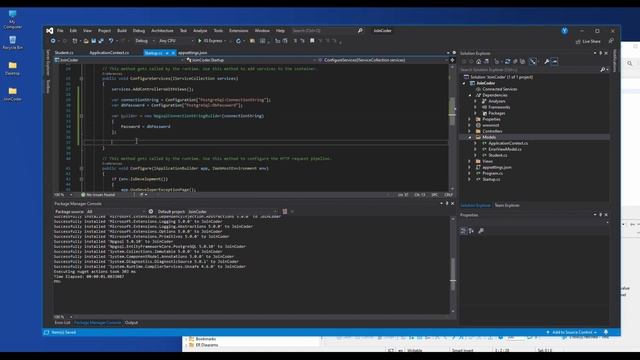Expand the wwwroot folder
Viewport: 640px width, 360px height.
470,125
